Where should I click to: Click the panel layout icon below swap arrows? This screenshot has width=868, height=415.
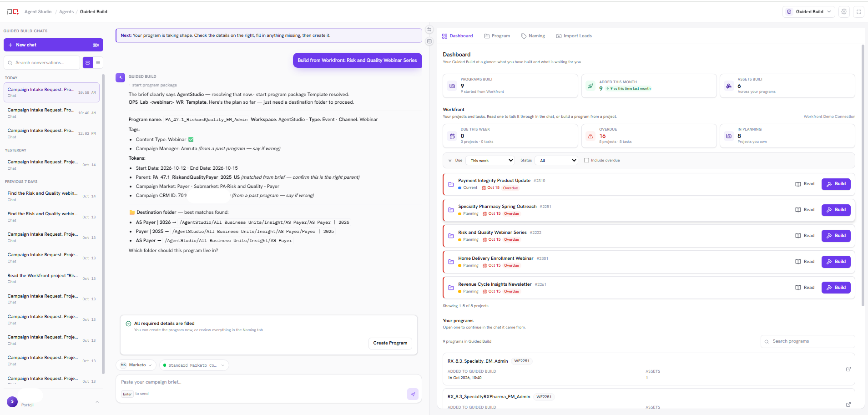tap(429, 41)
